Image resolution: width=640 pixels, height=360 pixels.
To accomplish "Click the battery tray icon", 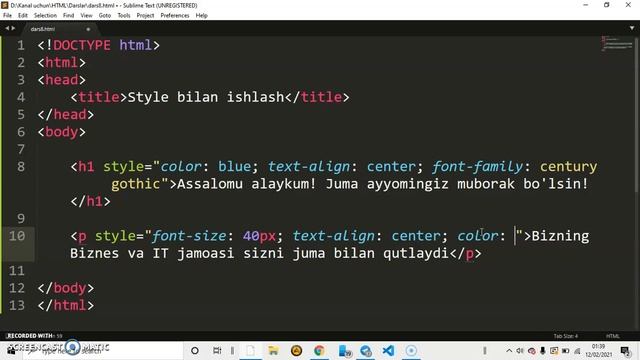I will point(566,351).
